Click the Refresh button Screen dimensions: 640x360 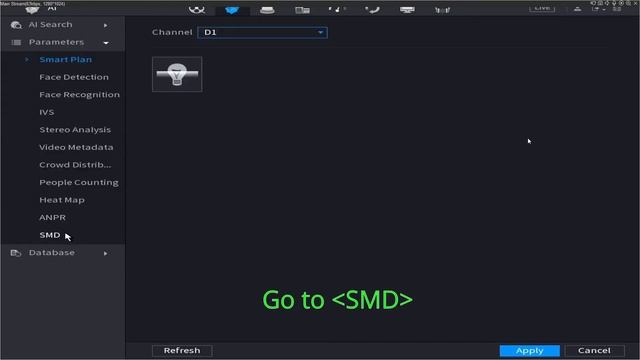[182, 351]
